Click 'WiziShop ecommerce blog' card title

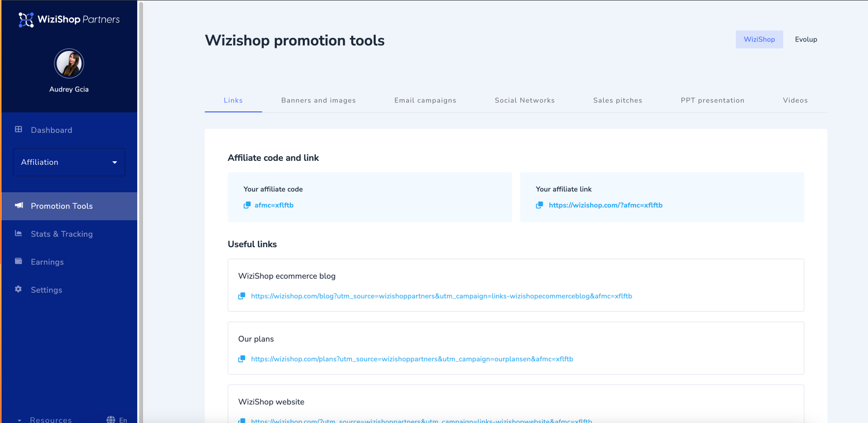(287, 276)
